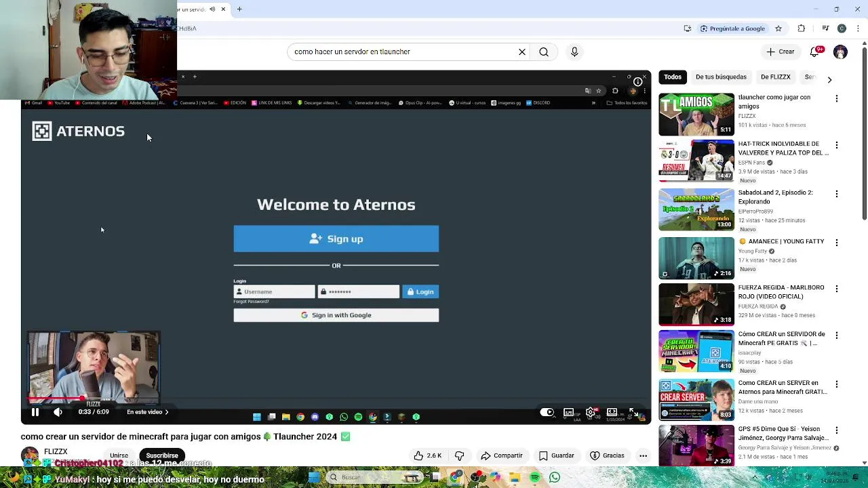Start voice search with the microphone
868x488 pixels.
pyautogui.click(x=574, y=52)
